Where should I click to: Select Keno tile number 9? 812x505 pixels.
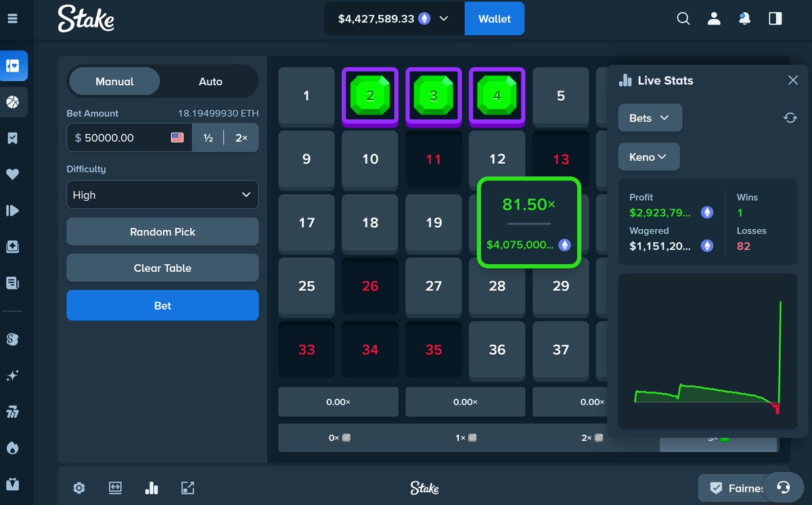[x=307, y=160]
